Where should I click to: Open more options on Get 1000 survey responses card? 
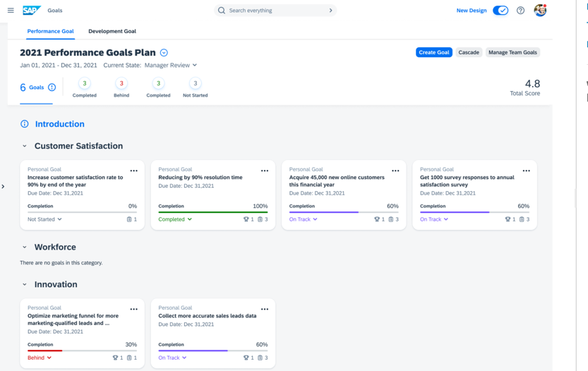pos(527,171)
